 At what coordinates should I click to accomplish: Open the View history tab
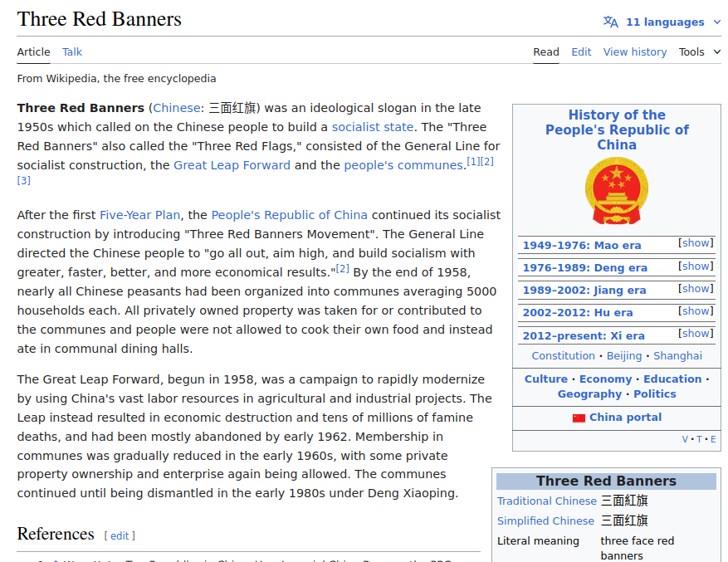635,52
